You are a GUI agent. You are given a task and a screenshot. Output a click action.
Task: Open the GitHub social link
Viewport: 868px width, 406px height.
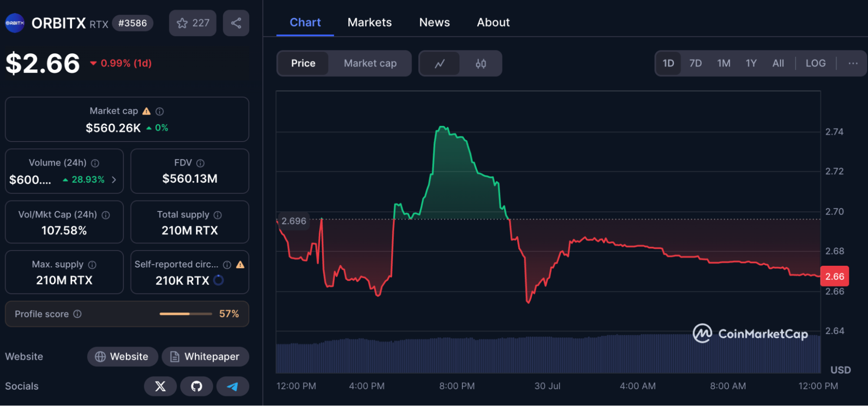click(197, 386)
